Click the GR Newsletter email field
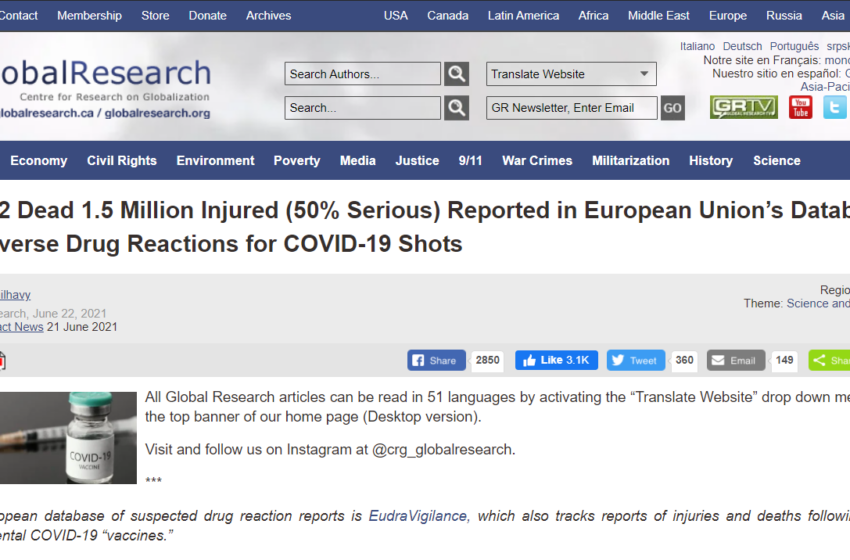The height and width of the screenshot is (560, 850). click(x=572, y=108)
